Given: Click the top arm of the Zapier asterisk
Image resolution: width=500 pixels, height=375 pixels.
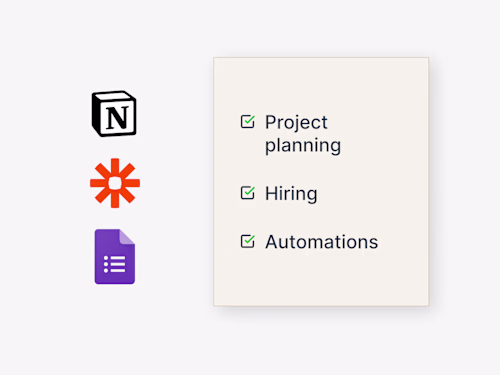Looking at the screenshot, I should (115, 166).
